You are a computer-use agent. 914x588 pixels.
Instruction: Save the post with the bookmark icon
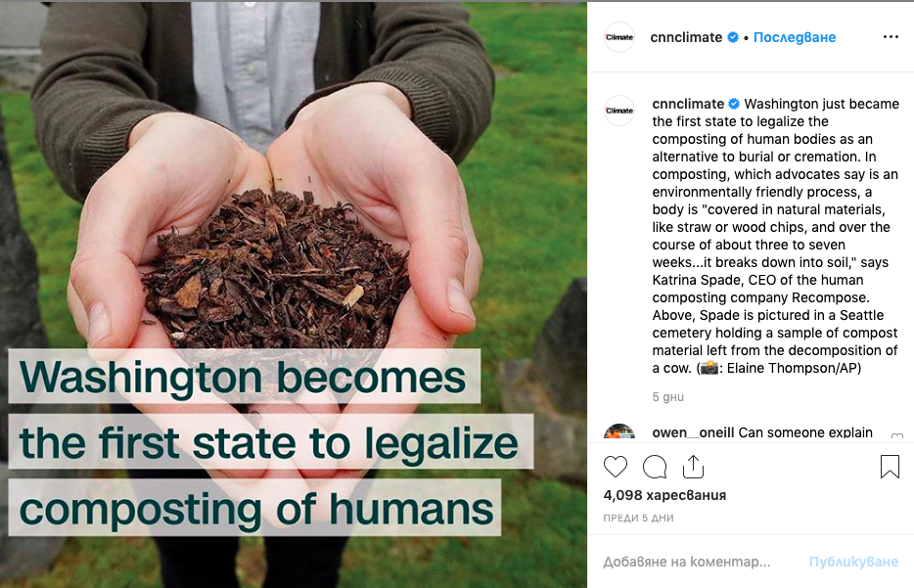[x=890, y=467]
